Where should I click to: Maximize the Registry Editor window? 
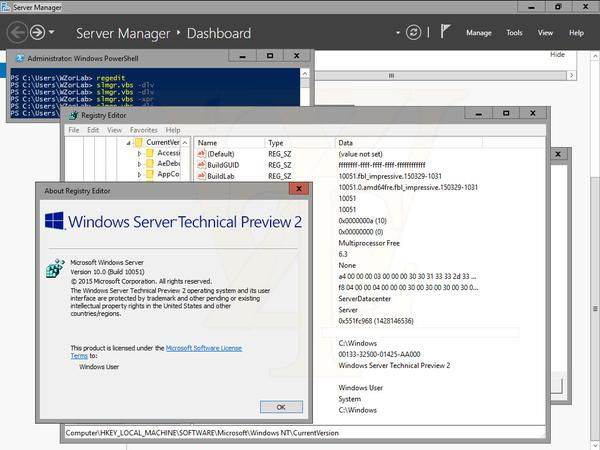(x=506, y=113)
